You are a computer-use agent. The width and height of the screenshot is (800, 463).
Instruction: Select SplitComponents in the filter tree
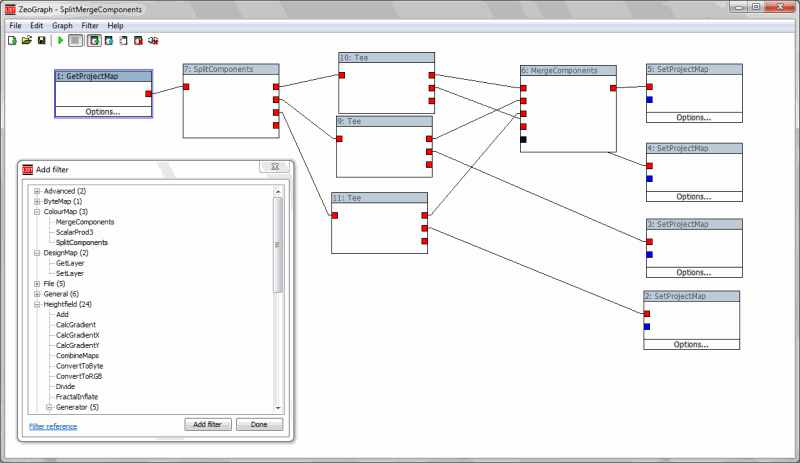coord(82,243)
